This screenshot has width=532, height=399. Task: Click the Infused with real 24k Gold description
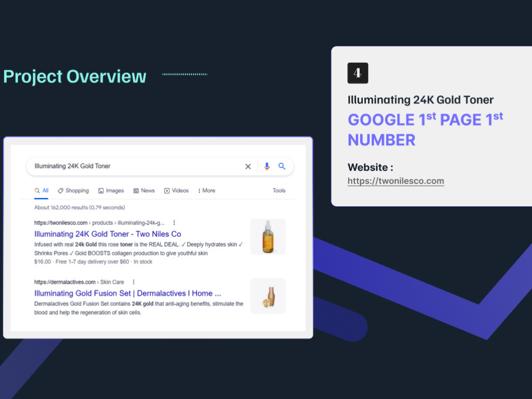click(x=138, y=248)
